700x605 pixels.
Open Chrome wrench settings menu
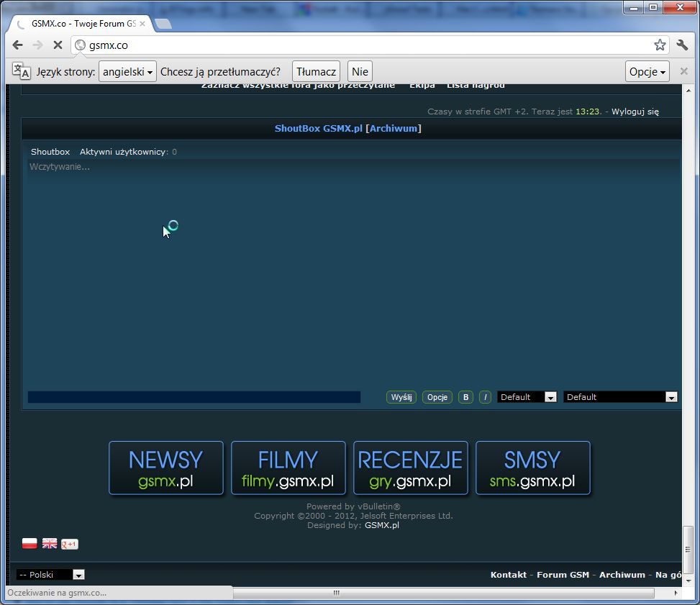(x=683, y=45)
